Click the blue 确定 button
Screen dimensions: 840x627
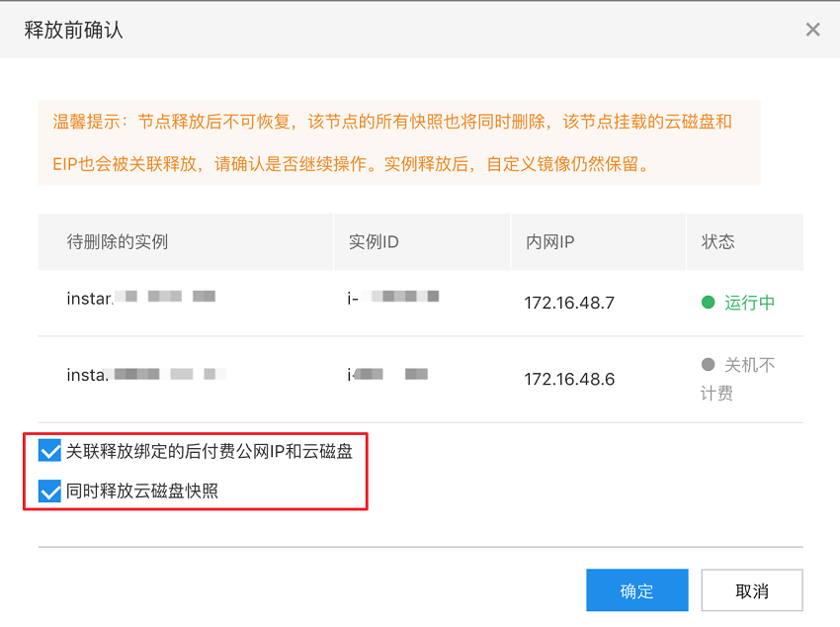[x=636, y=590]
